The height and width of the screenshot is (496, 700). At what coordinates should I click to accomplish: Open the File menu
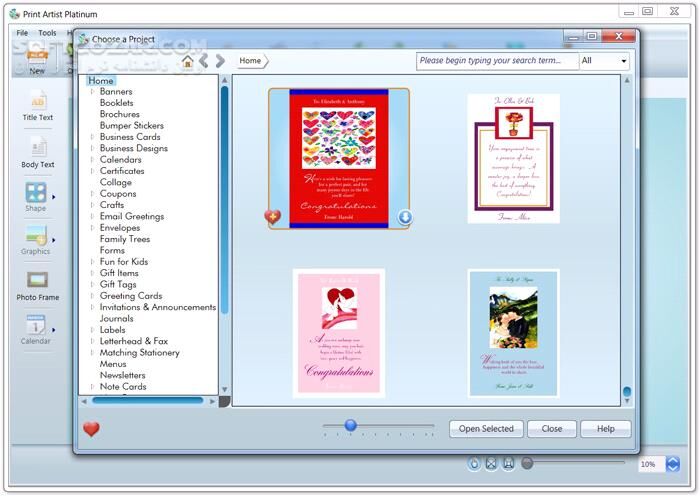point(22,33)
